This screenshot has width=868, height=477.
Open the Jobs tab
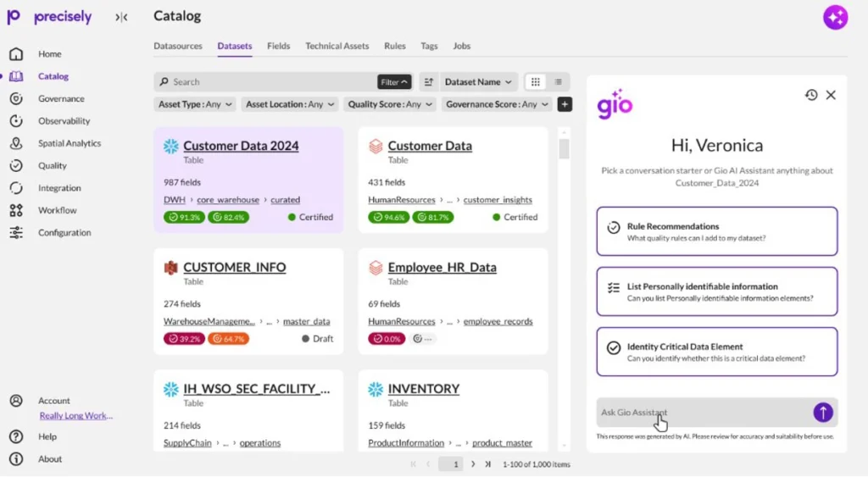tap(462, 46)
